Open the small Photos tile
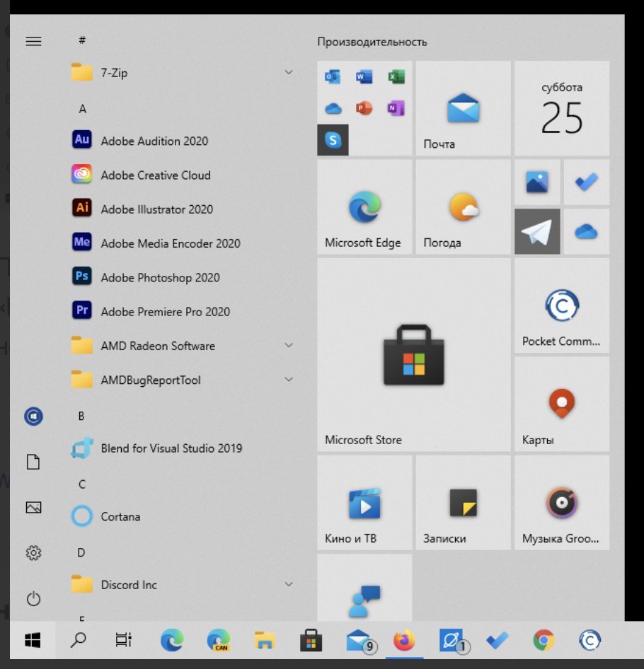Viewport: 644px width, 669px height. pos(537,182)
